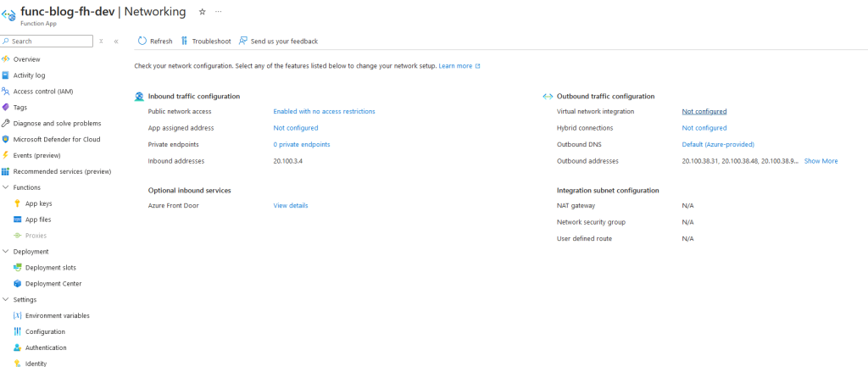
Task: Click the external-link icon after Learn more
Action: pyautogui.click(x=478, y=66)
